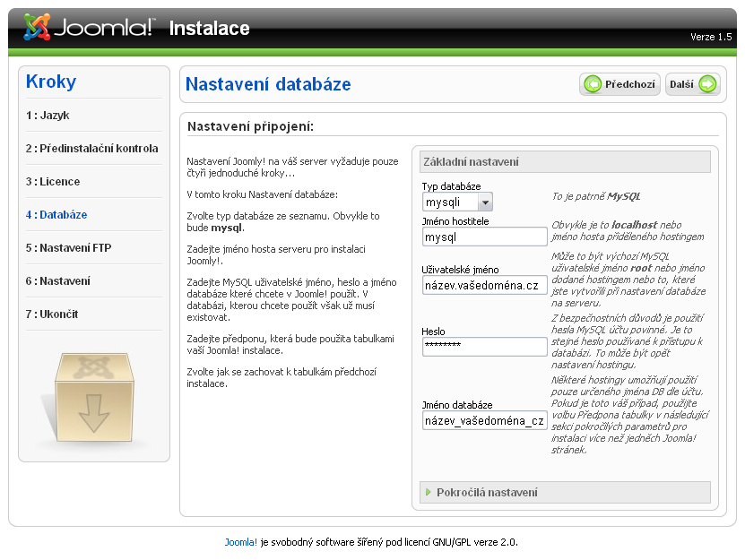This screenshot has height=560, width=745.
Task: Click the Typ databáze label
Action: coord(451,186)
